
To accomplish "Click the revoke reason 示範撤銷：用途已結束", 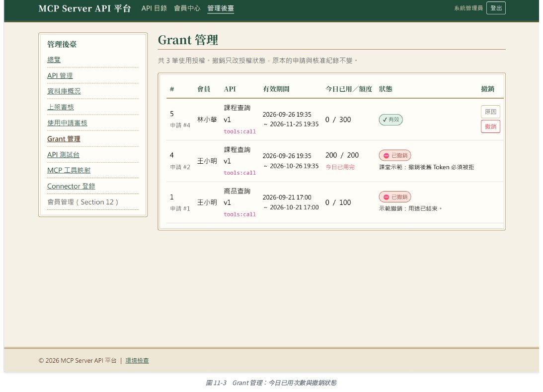I will (x=411, y=208).
